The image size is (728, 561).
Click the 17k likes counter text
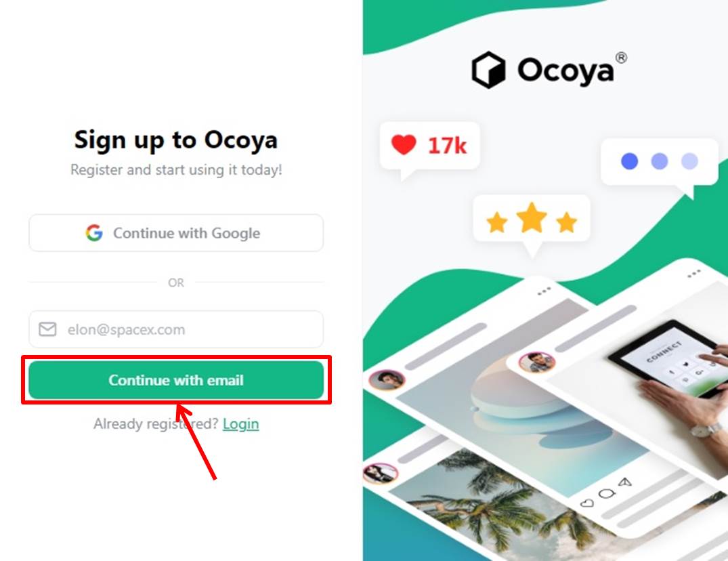point(447,146)
